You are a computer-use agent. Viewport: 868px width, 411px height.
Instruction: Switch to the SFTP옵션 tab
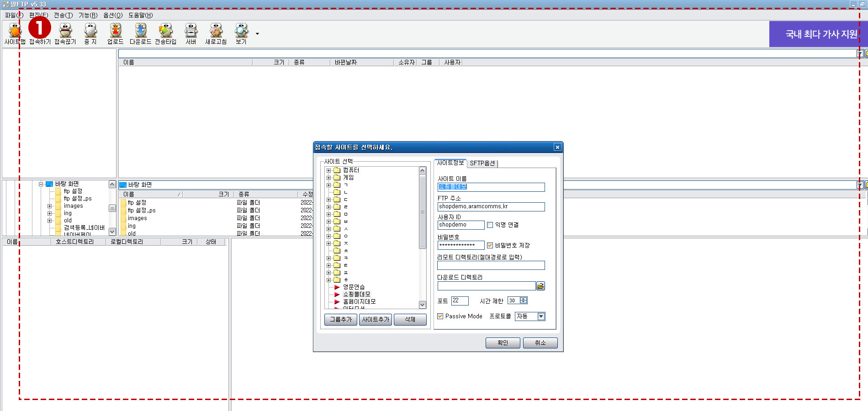(x=482, y=163)
